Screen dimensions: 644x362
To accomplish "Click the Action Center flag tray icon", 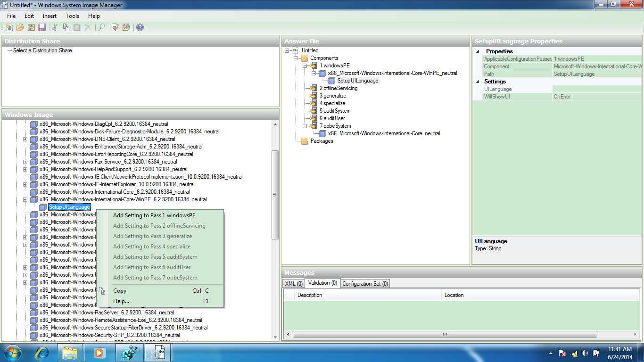I will (x=562, y=353).
